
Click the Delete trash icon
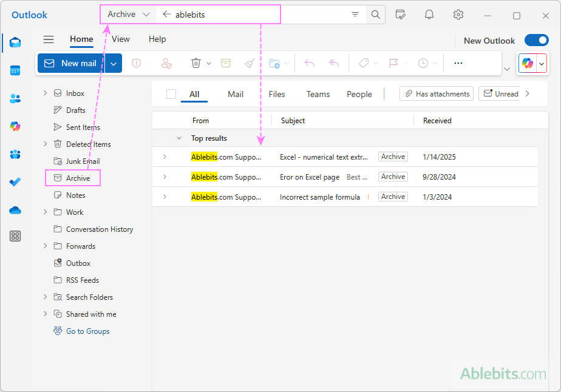click(196, 63)
